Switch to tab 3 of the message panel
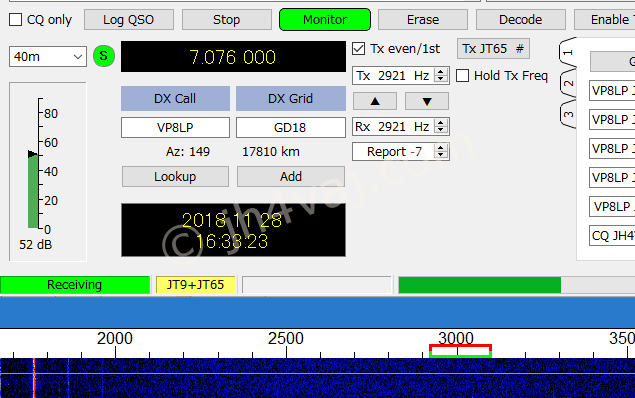 (569, 114)
